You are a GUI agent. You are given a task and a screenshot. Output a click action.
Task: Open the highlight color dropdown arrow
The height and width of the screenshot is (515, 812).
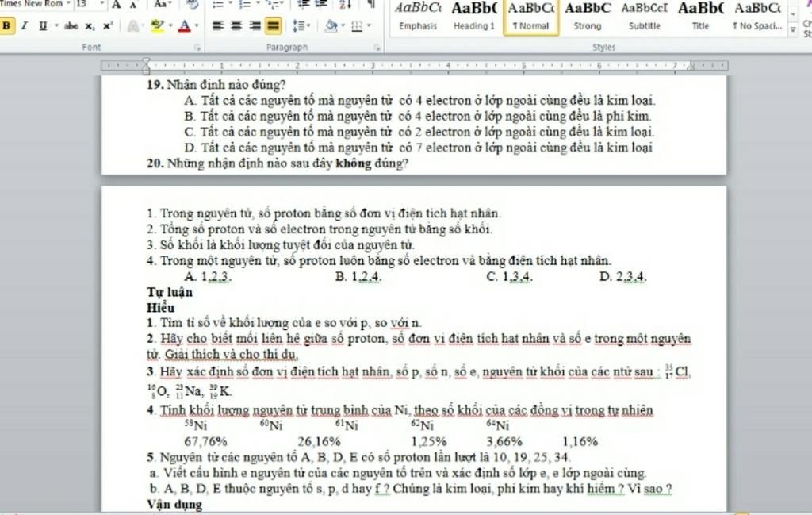coord(170,25)
